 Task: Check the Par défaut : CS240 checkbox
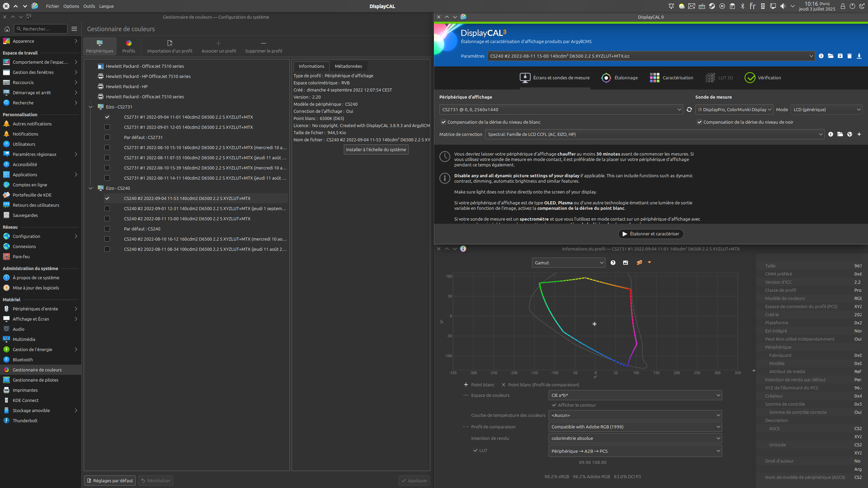pyautogui.click(x=107, y=229)
